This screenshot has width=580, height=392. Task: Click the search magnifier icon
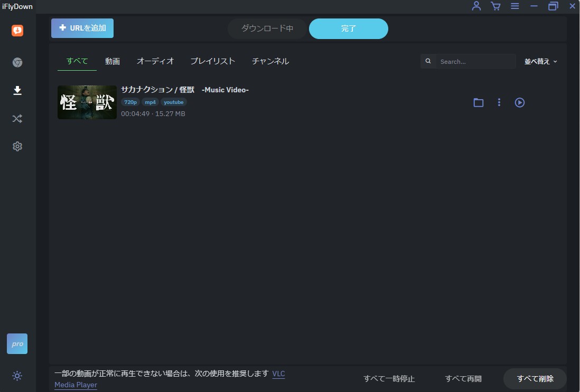pos(428,61)
